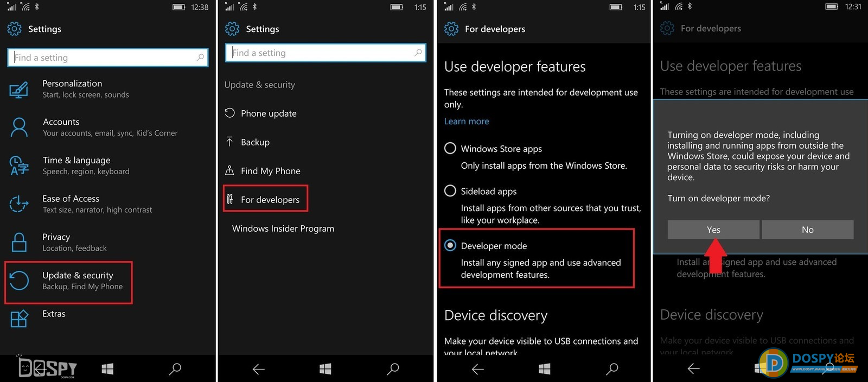Open Personalization via its paintbrush screen icon
This screenshot has width=868, height=382.
(x=19, y=90)
